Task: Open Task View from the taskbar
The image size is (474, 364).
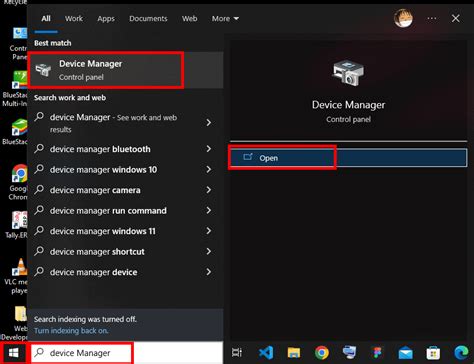Action: (x=237, y=352)
